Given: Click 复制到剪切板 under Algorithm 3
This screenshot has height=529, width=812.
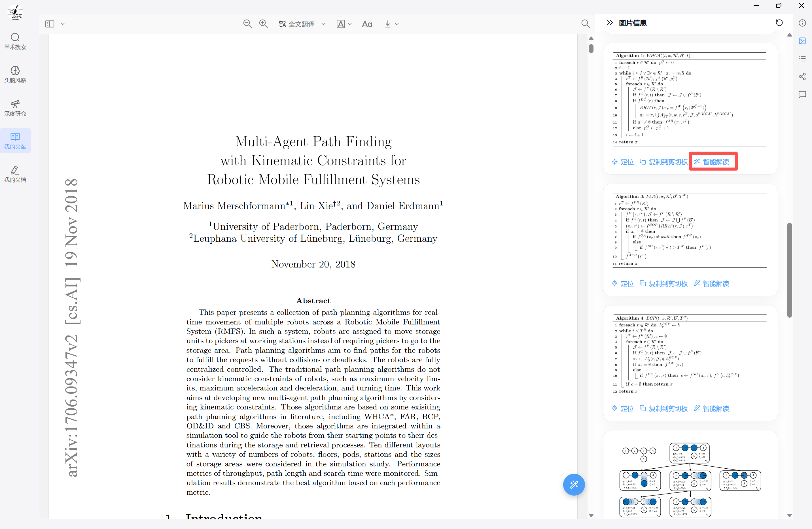Looking at the screenshot, I should click(x=664, y=284).
